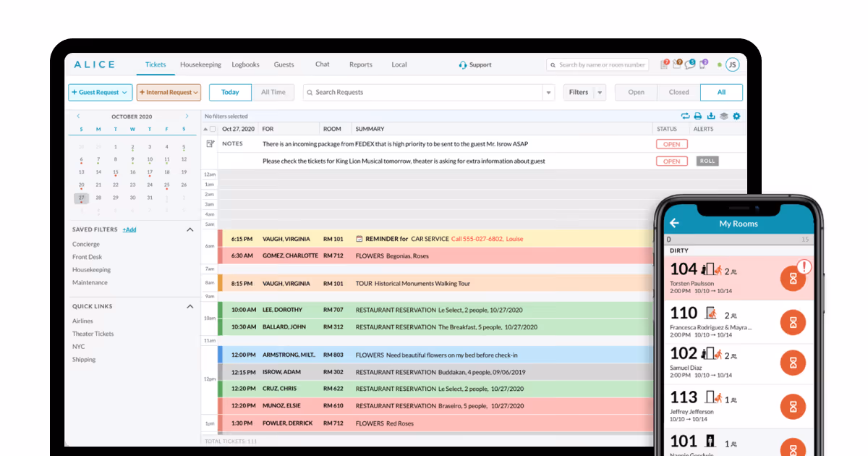The image size is (868, 456).
Task: Open the Guest Request dropdown
Action: coord(101,92)
